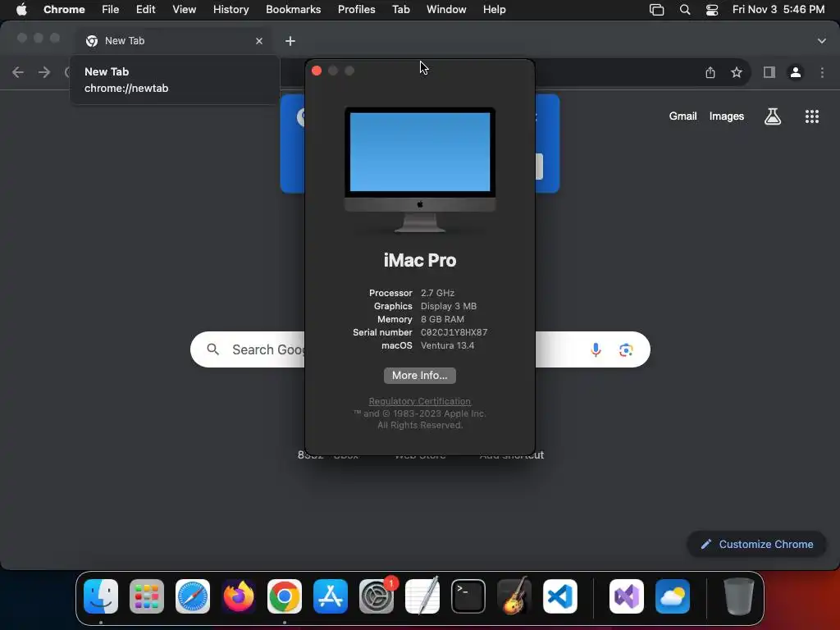840x630 pixels.
Task: Open the Images link
Action: point(727,116)
